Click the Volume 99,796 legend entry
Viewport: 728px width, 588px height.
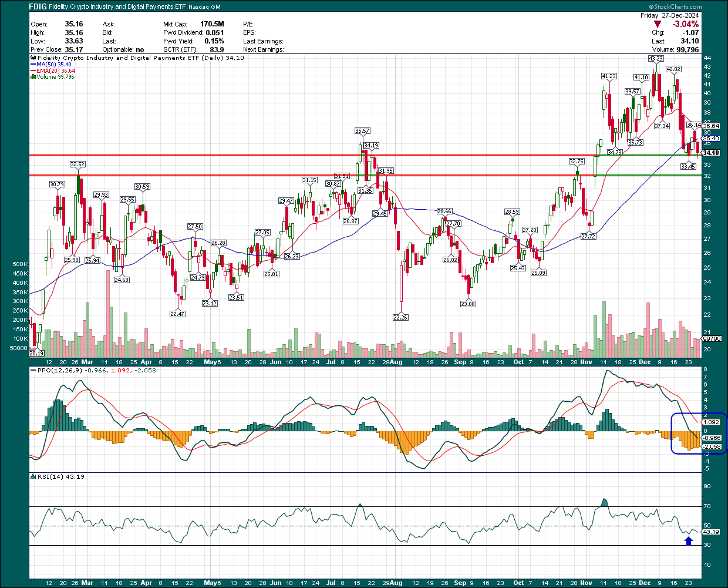point(52,76)
